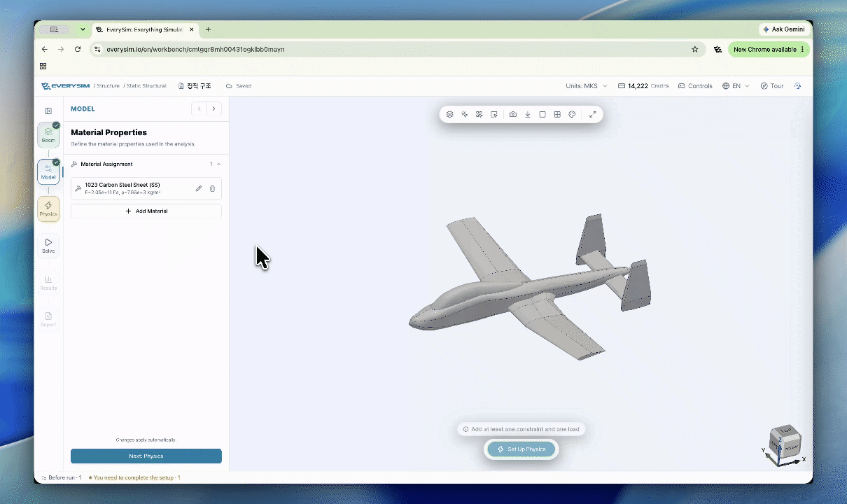Expand viewport to fullscreen
The height and width of the screenshot is (504, 847).
coord(592,114)
